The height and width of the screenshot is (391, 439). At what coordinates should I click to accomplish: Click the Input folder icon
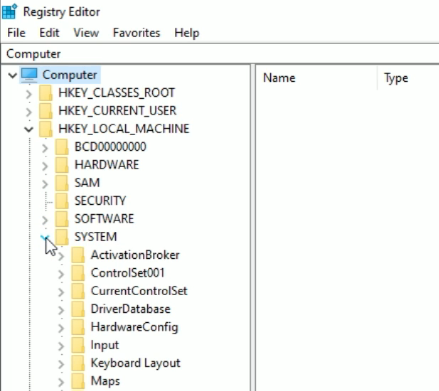(x=78, y=345)
